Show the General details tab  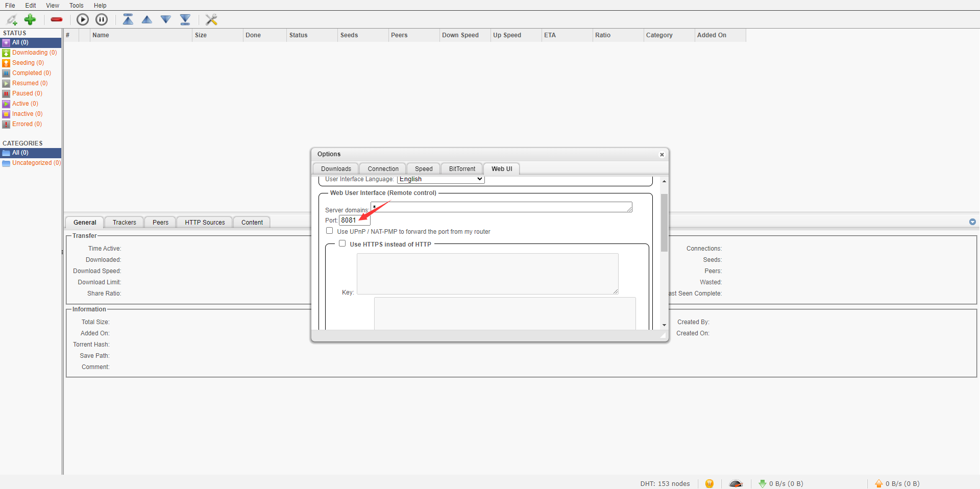tap(85, 223)
